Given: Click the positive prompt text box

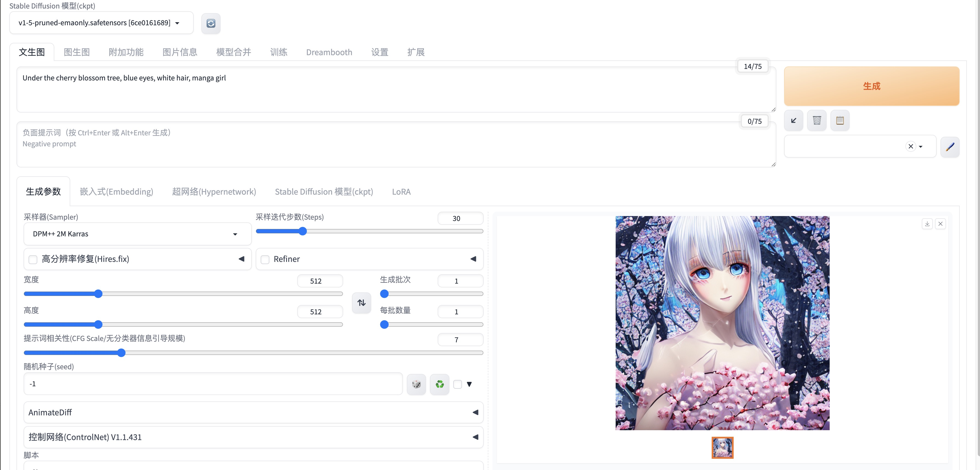Looking at the screenshot, I should click(x=396, y=90).
